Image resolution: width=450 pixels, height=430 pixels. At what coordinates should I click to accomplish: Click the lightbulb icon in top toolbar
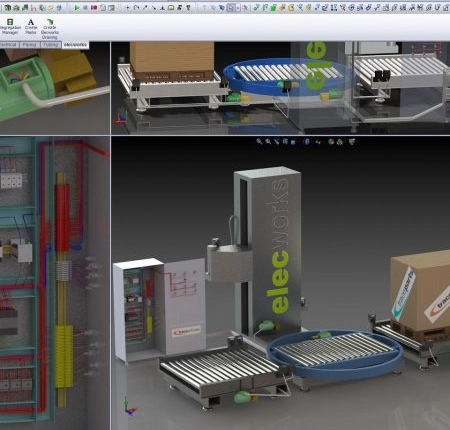[x=188, y=7]
